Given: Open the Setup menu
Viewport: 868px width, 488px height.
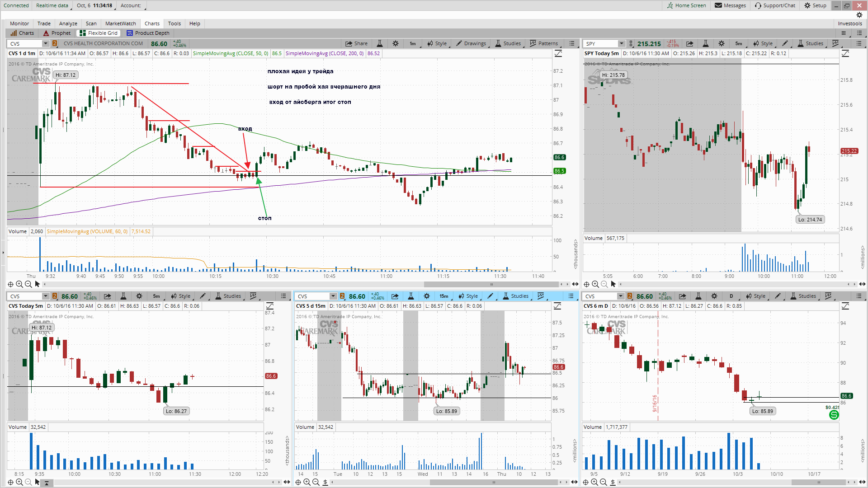Looking at the screenshot, I should [815, 5].
